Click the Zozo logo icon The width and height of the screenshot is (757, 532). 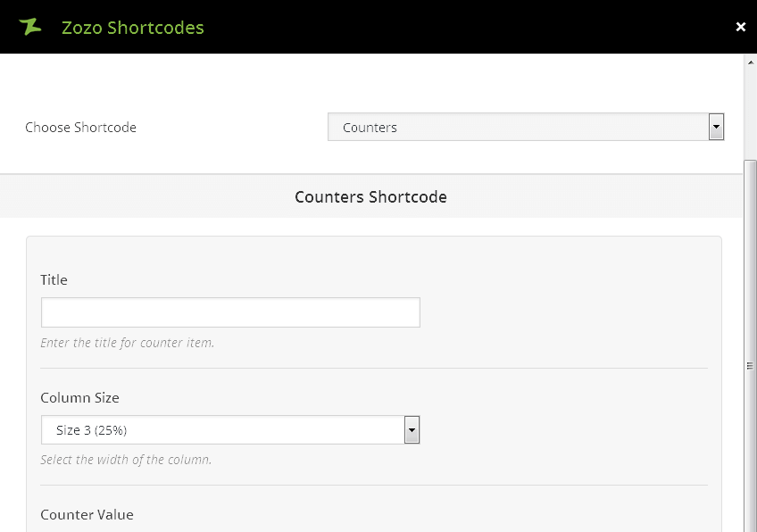click(30, 27)
